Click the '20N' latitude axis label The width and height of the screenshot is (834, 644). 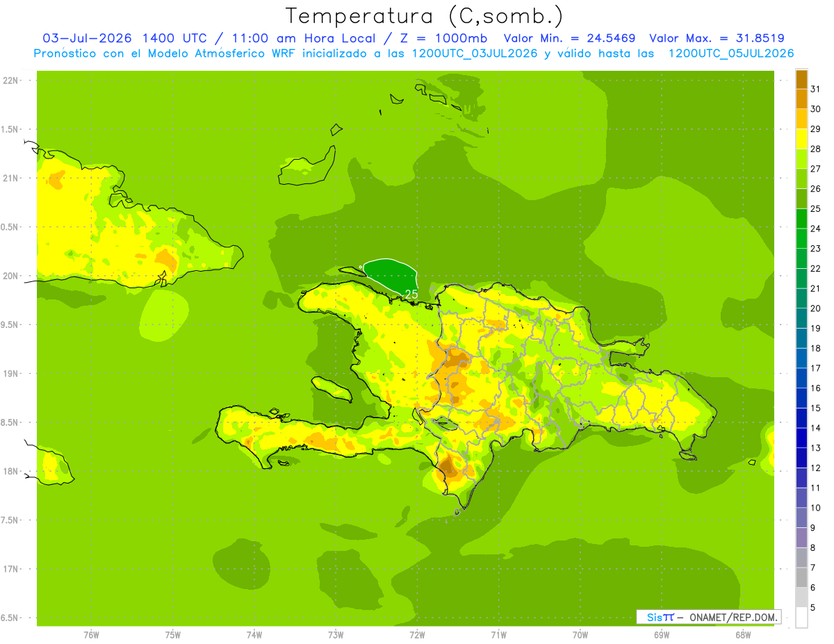point(11,276)
